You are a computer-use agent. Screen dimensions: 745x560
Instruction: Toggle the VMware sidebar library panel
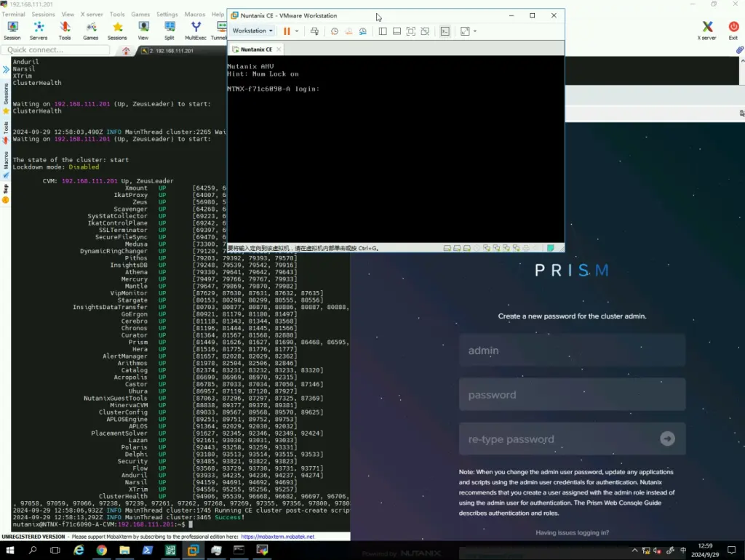point(383,31)
